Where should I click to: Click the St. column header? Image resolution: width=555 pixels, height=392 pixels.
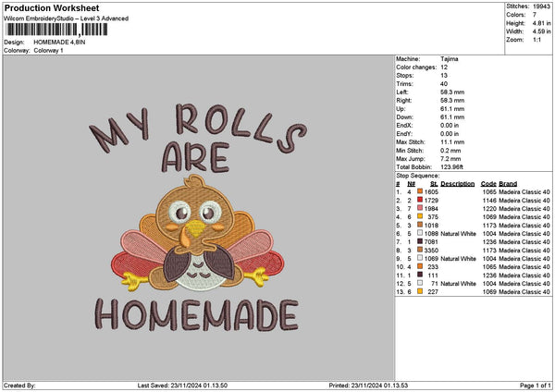[434, 184]
